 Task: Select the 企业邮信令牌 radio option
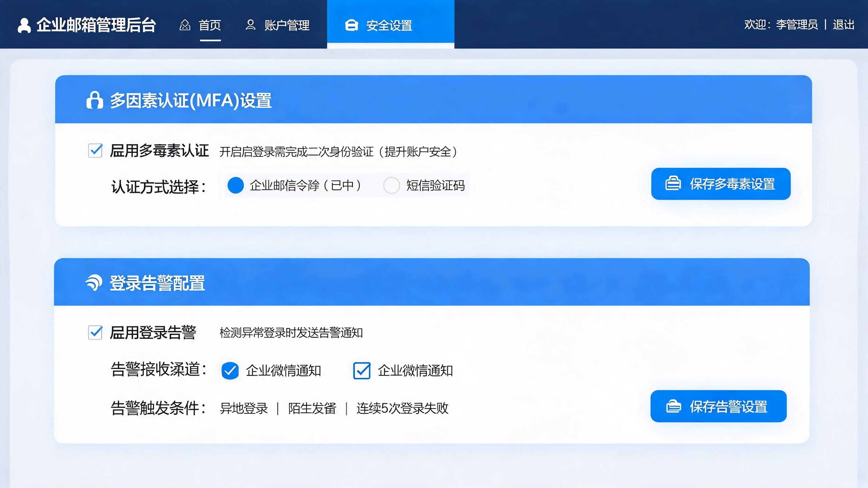(236, 185)
